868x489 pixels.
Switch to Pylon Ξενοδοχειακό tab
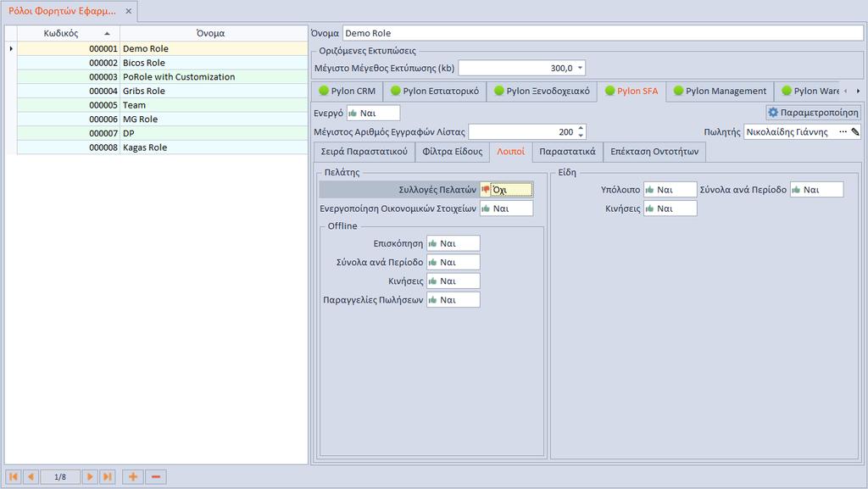[542, 91]
